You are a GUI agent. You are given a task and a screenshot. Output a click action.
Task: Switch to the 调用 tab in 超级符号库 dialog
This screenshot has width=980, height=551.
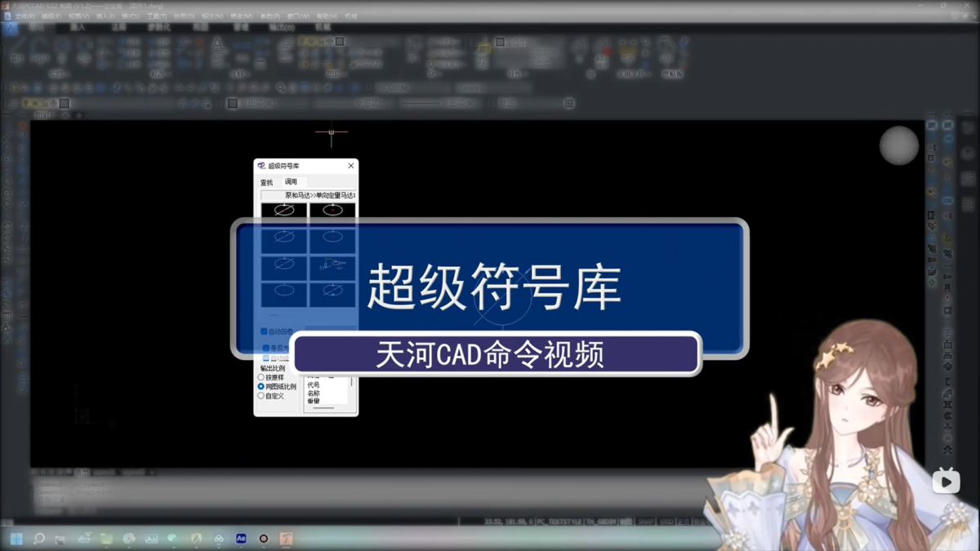coord(292,182)
